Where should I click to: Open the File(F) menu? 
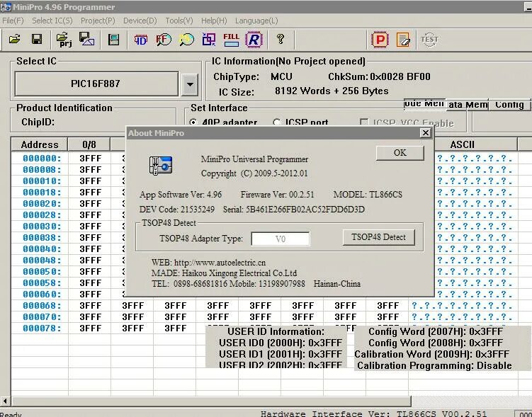point(13,21)
